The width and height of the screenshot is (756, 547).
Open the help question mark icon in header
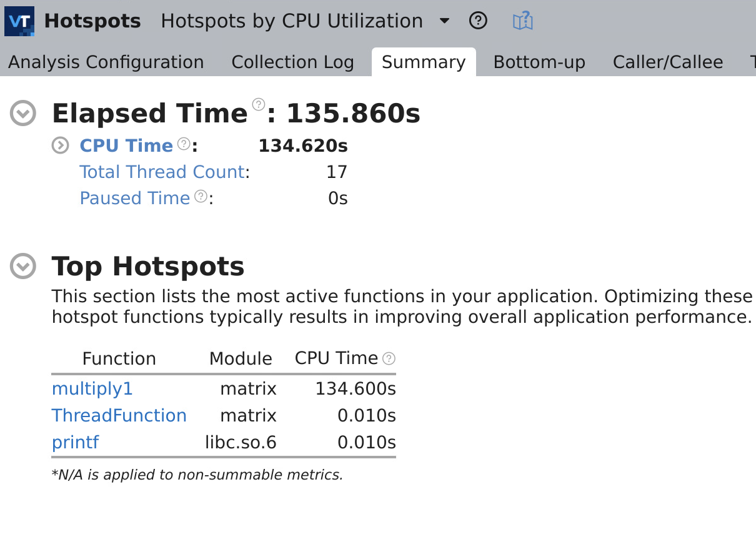click(x=478, y=21)
